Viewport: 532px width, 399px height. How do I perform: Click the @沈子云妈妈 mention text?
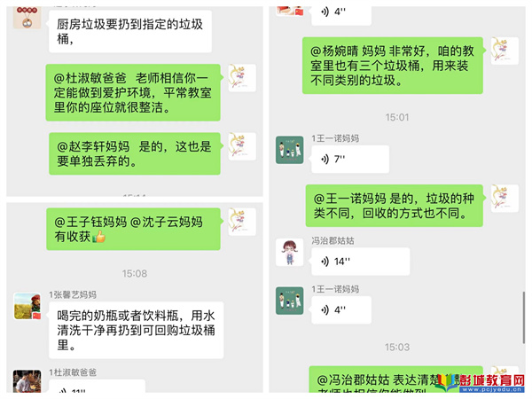167,222
